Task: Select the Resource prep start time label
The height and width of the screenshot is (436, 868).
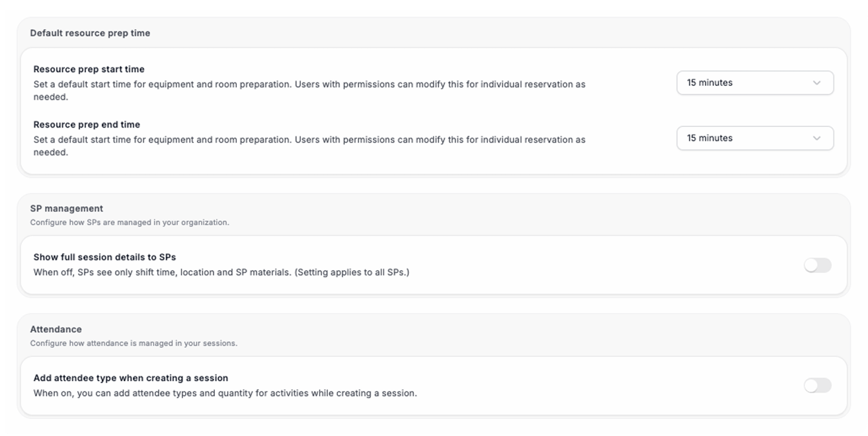Action: tap(89, 69)
